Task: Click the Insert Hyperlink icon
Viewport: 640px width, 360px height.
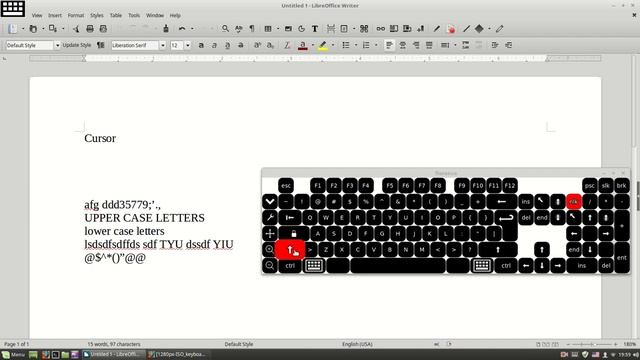Action: tap(380, 29)
